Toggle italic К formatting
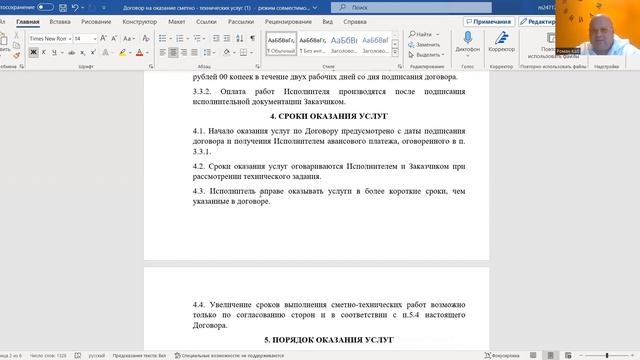The image size is (640, 360). [44, 52]
